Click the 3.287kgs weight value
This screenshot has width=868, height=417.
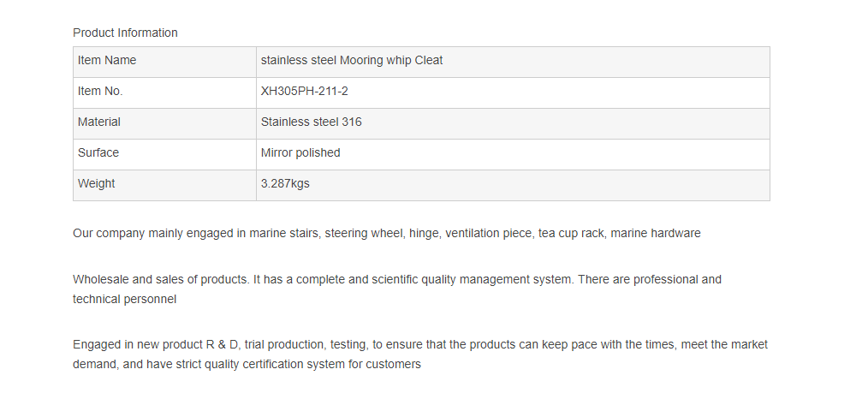[x=285, y=183]
